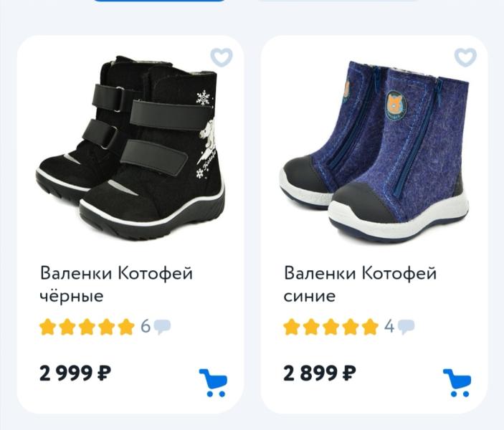The width and height of the screenshot is (504, 430).
Task: Add blue Котофей valenki to favorites
Action: point(465,57)
